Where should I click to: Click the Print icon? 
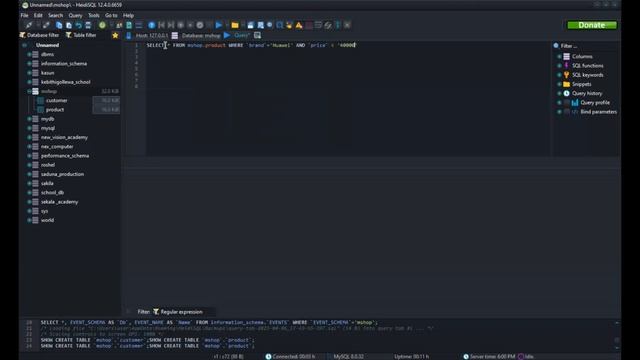88,25
